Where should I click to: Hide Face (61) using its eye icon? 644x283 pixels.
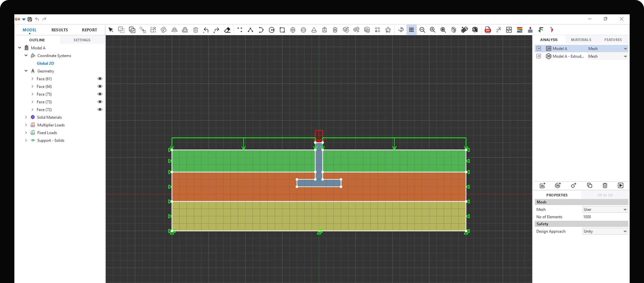[x=100, y=79]
